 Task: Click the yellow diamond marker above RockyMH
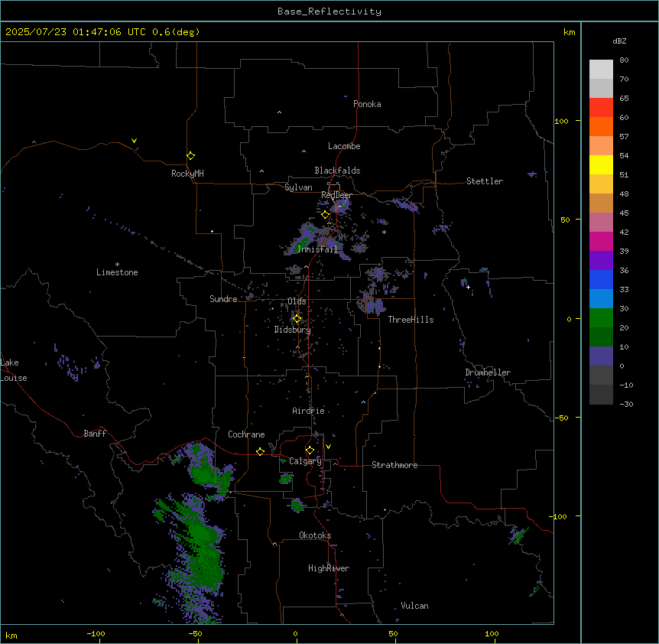(x=190, y=156)
